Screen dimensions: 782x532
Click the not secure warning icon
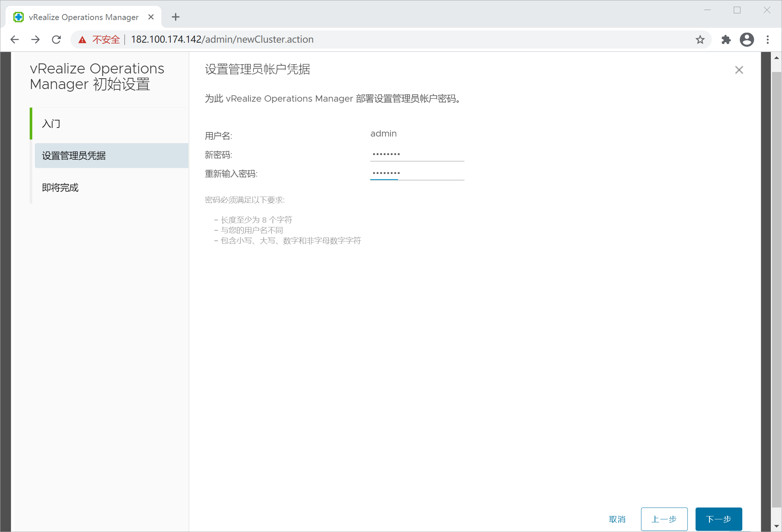[82, 40]
